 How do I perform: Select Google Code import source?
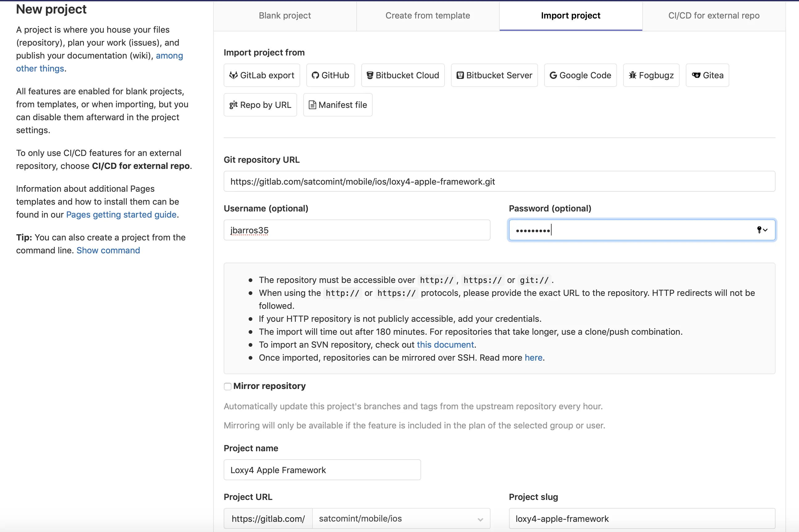[x=580, y=75]
